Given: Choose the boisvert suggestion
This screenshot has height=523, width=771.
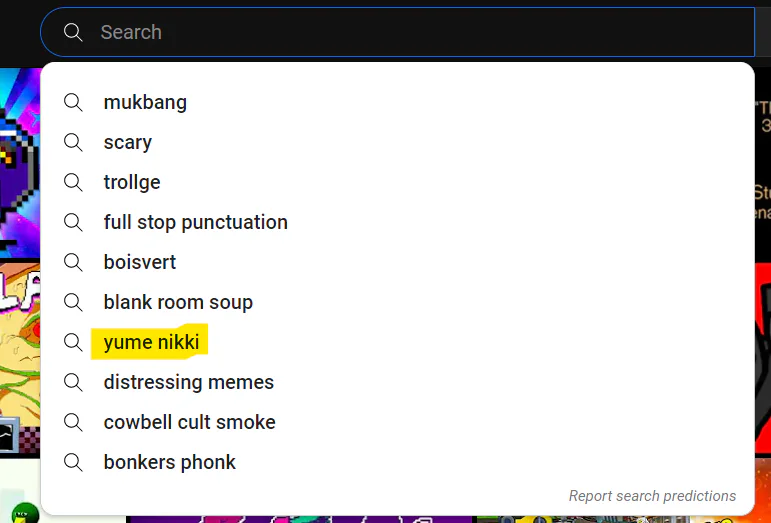Looking at the screenshot, I should click(x=140, y=262).
